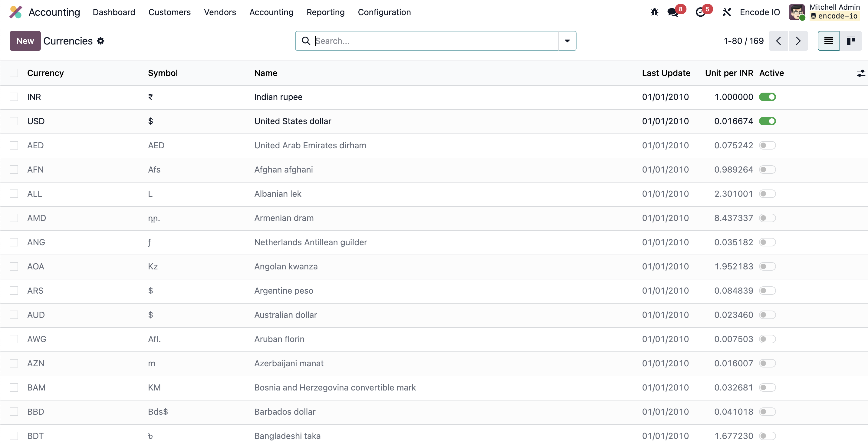Click the New button
Screen dimensions: 868x448
click(25, 41)
